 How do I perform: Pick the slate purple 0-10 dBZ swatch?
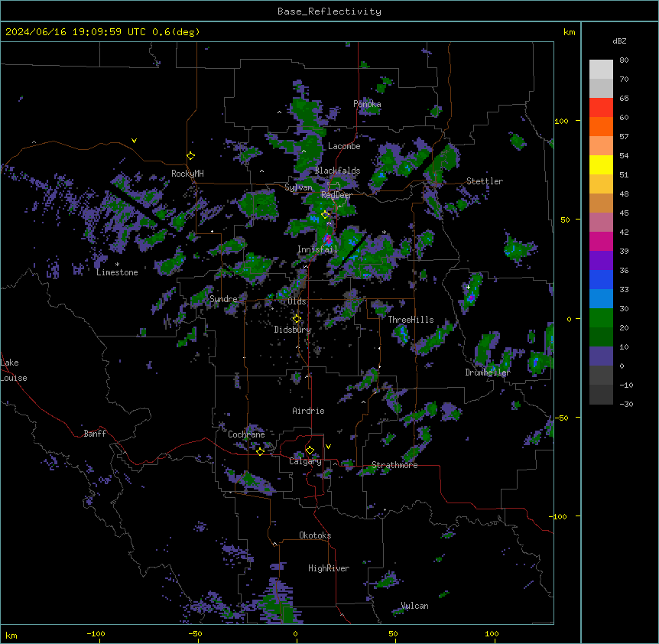601,356
